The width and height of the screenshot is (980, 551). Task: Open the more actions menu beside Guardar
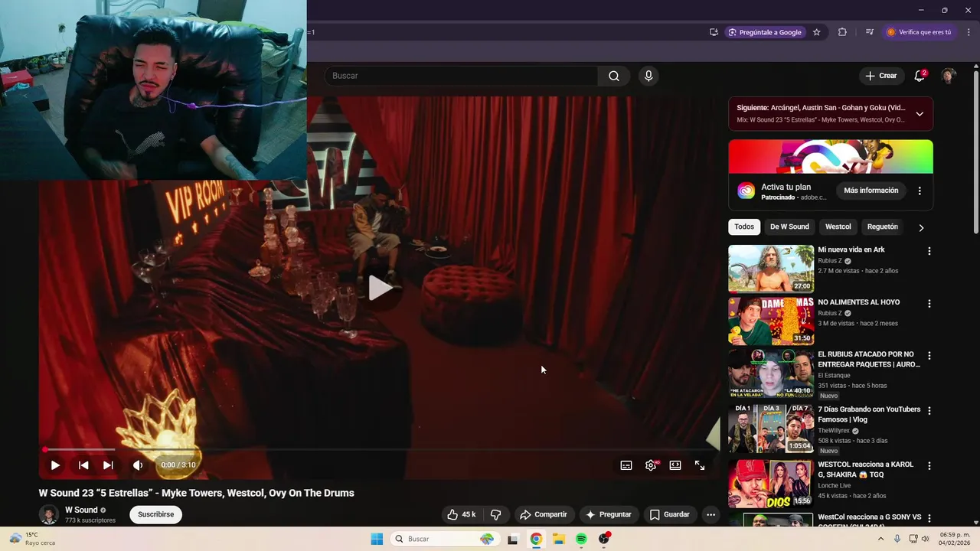coord(710,514)
